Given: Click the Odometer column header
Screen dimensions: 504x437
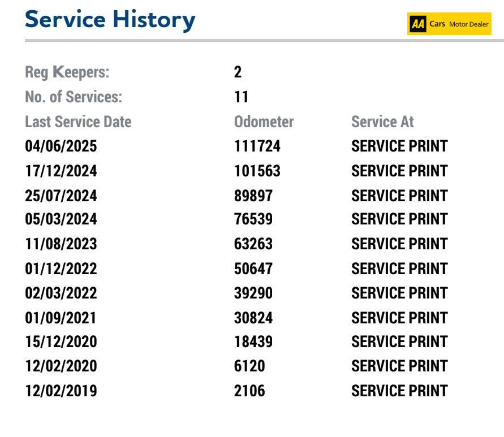Looking at the screenshot, I should 264,122.
